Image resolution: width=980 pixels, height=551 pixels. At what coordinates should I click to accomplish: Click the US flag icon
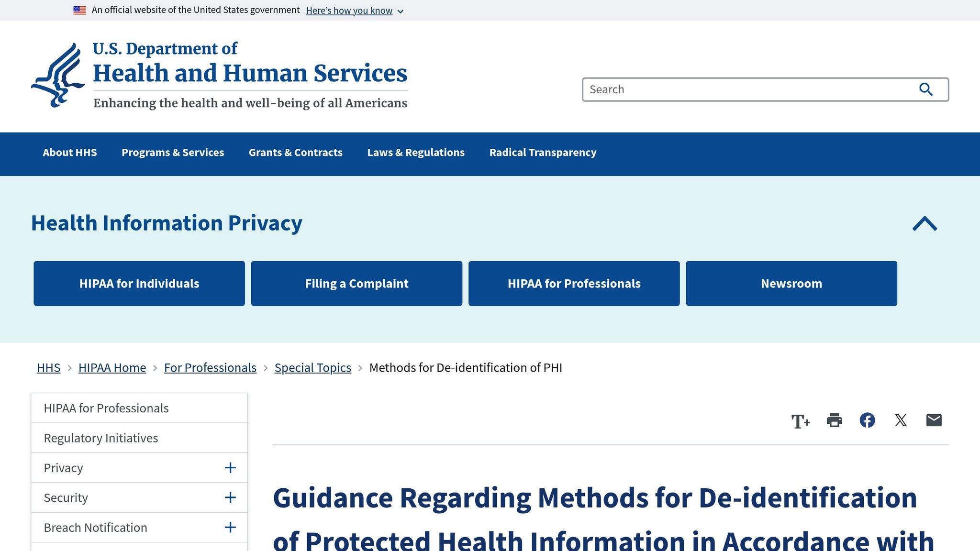point(79,10)
